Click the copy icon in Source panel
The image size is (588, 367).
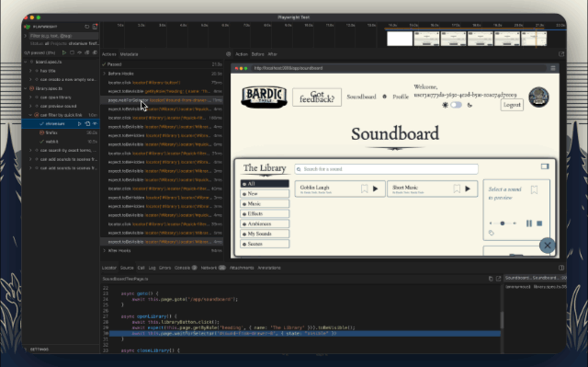coord(491,279)
